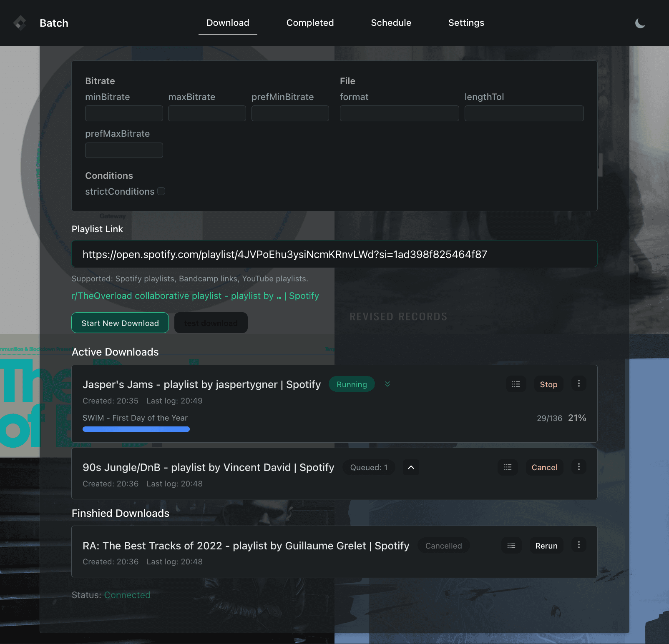Open the r/TheOverload collaborative playlist link
Screen dimensions: 669x644
(195, 296)
